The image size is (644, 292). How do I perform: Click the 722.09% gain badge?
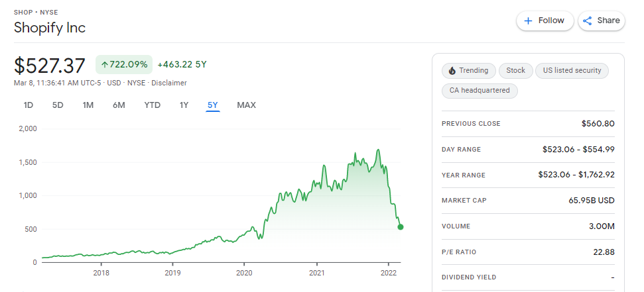(x=124, y=64)
